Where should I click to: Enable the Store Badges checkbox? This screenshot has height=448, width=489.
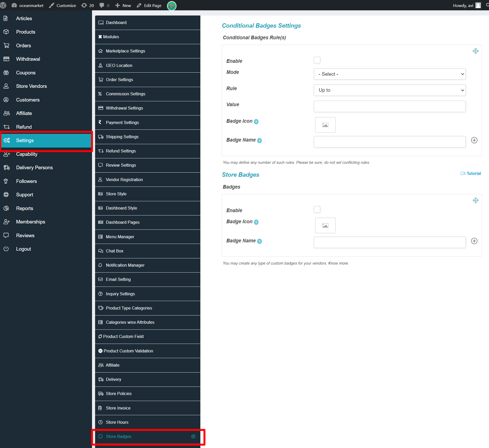(x=317, y=210)
